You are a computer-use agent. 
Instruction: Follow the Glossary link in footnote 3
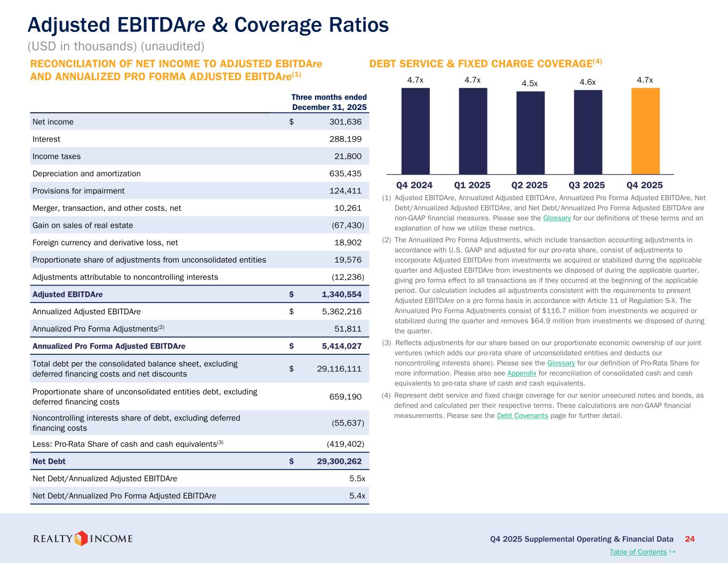click(x=561, y=363)
